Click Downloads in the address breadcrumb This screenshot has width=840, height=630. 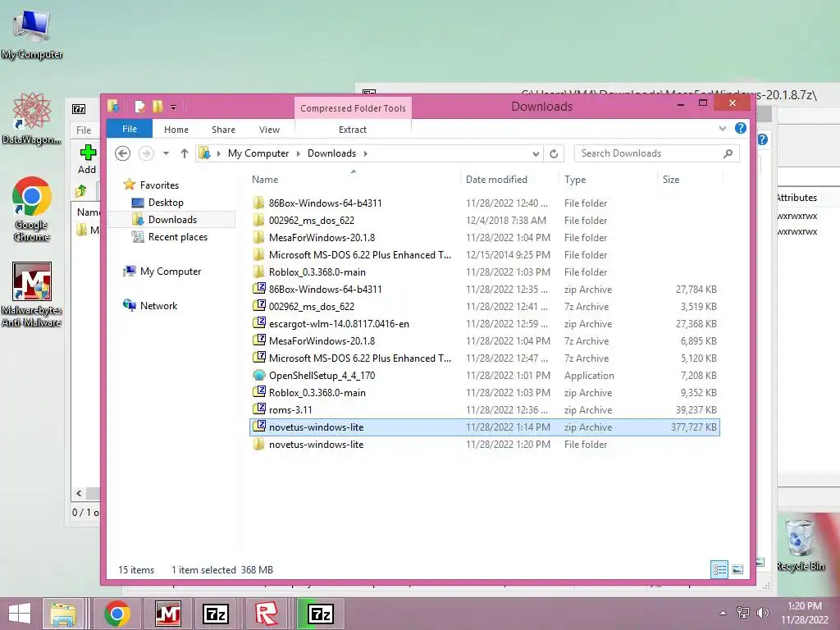(x=331, y=153)
